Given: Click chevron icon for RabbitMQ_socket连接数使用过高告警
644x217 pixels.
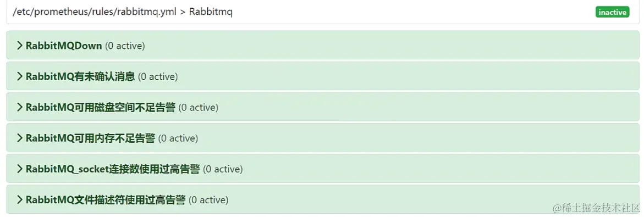Looking at the screenshot, I should [x=19, y=169].
